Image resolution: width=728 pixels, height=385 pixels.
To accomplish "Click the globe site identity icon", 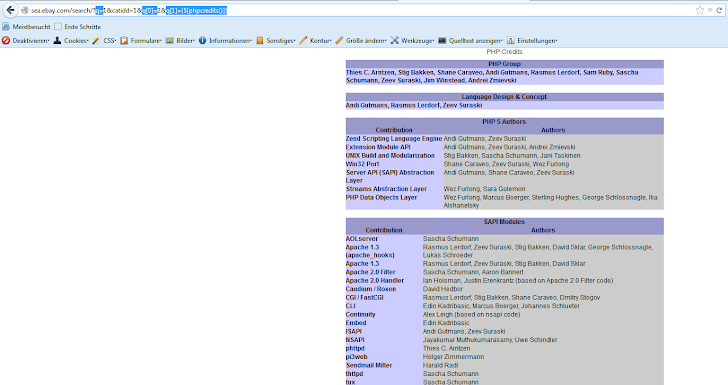I will coord(25,10).
